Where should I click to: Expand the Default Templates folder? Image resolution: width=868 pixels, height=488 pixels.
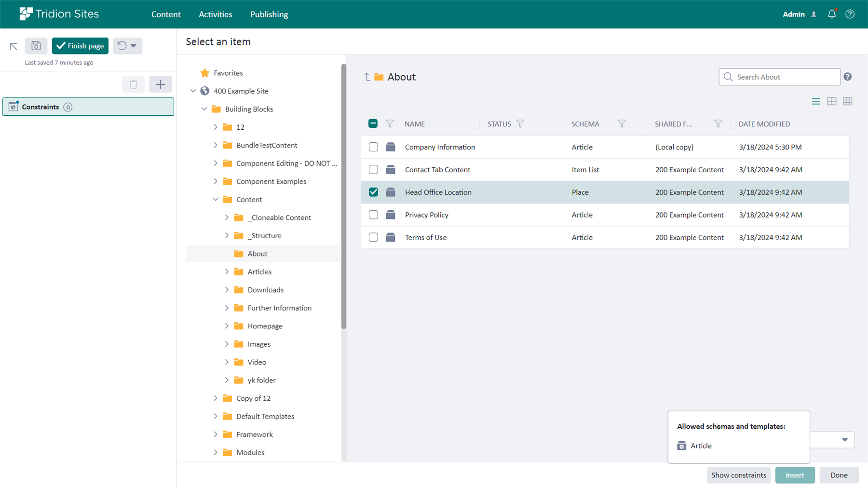click(216, 417)
